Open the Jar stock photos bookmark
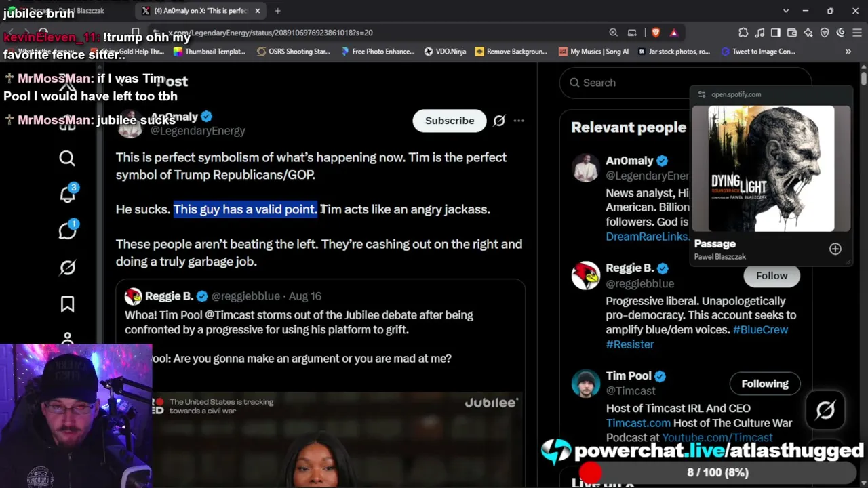The height and width of the screenshot is (488, 868). [674, 52]
